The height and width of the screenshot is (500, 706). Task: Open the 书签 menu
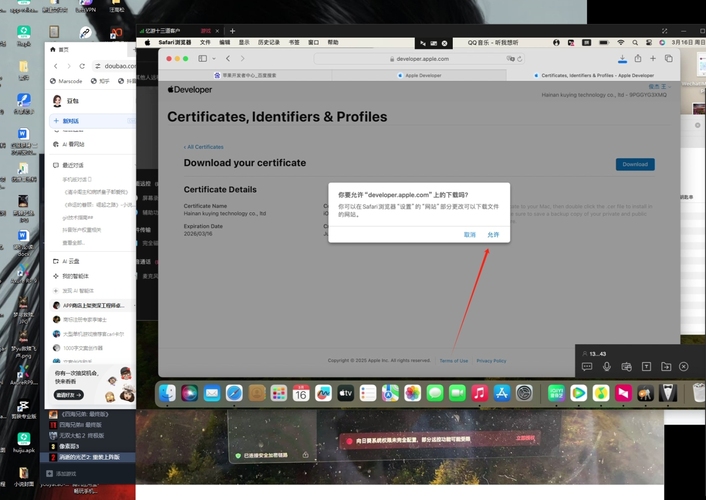pyautogui.click(x=294, y=42)
